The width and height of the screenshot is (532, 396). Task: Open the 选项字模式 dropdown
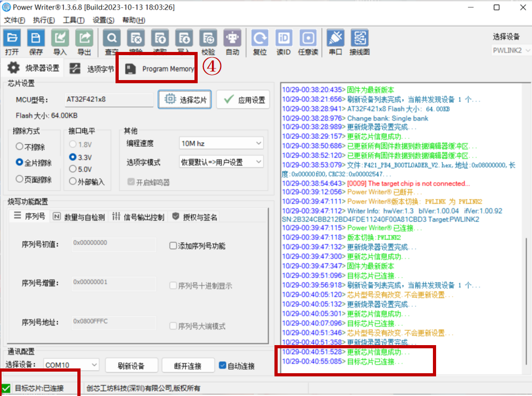[221, 162]
